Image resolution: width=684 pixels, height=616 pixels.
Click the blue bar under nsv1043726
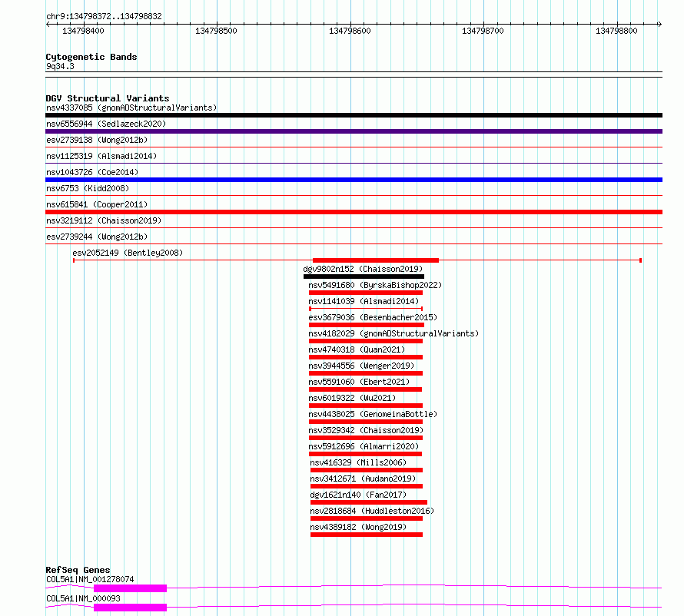tap(354, 180)
